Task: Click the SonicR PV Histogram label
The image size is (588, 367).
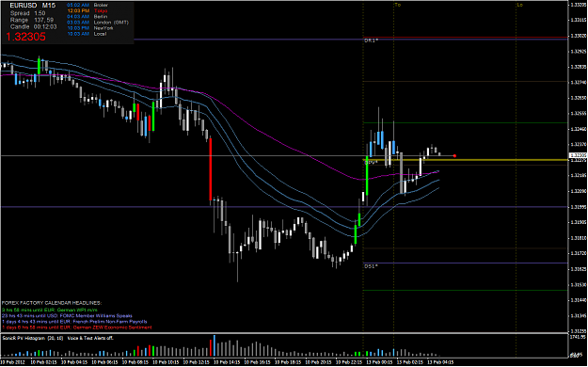Action: tap(33, 338)
